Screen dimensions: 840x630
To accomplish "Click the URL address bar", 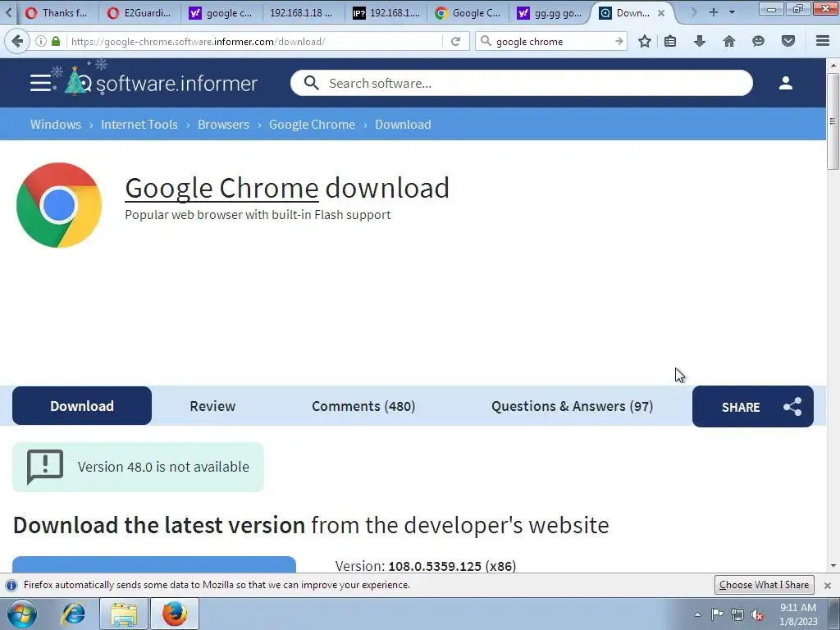I will 254,41.
